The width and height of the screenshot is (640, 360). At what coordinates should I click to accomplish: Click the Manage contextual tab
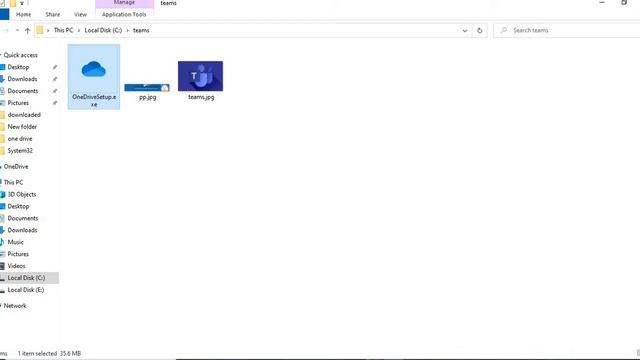tap(124, 3)
